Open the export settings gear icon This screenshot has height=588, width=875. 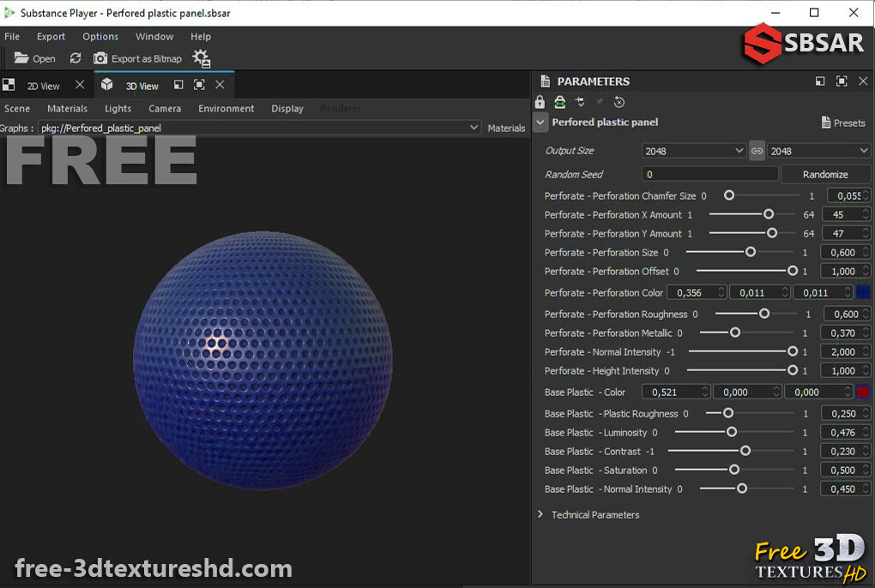point(201,57)
